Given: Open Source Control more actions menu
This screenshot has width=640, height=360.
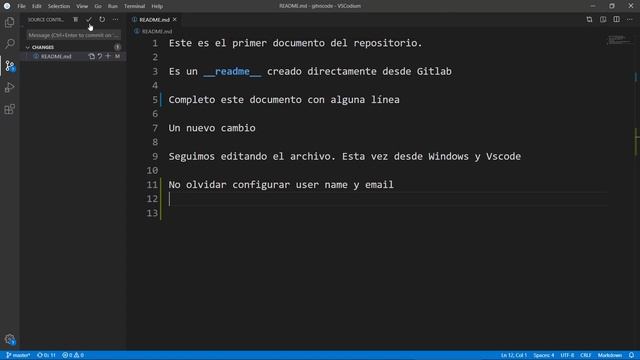Looking at the screenshot, I should point(116,20).
